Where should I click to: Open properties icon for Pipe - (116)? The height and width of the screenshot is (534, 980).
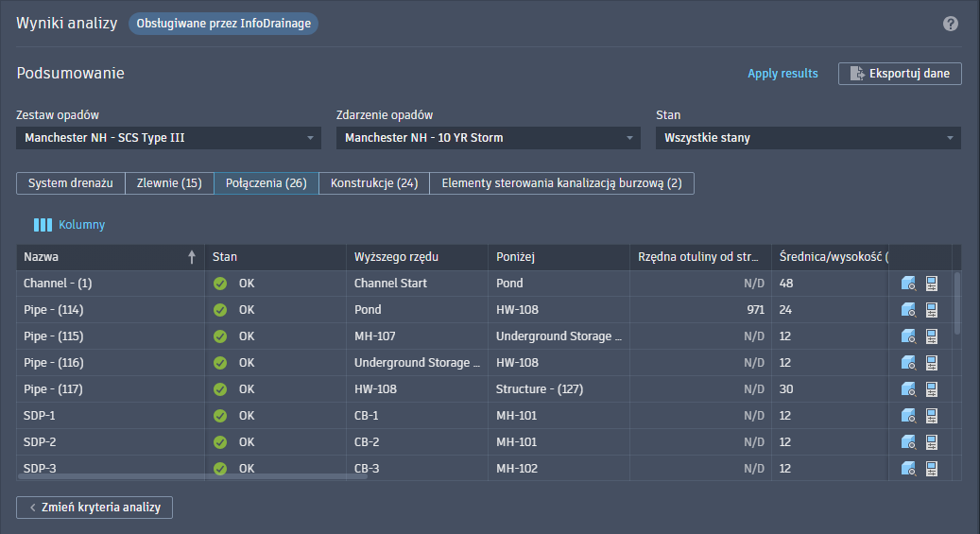pyautogui.click(x=931, y=362)
